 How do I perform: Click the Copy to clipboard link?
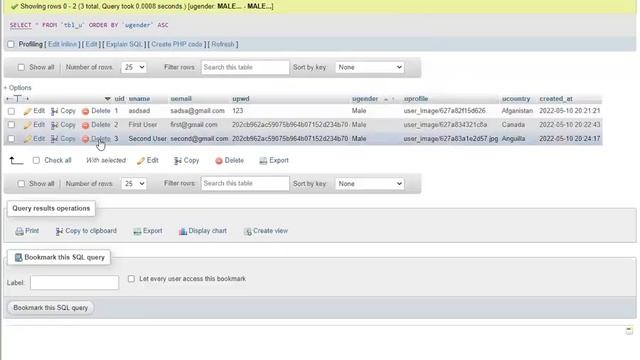click(x=91, y=231)
